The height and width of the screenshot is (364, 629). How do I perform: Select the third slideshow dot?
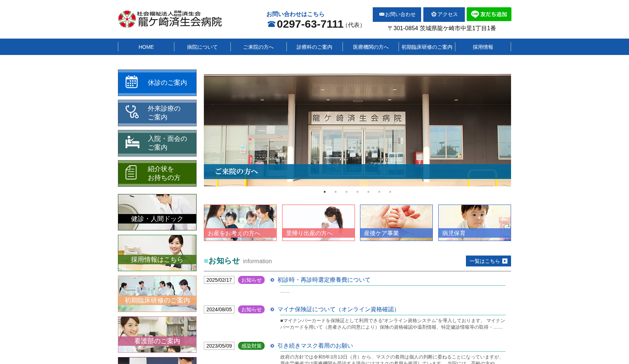[347, 192]
